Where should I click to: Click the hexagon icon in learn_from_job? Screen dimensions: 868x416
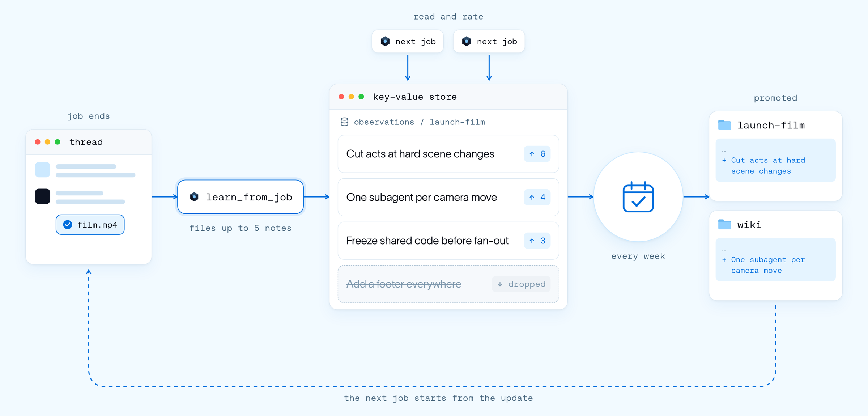[x=194, y=197]
